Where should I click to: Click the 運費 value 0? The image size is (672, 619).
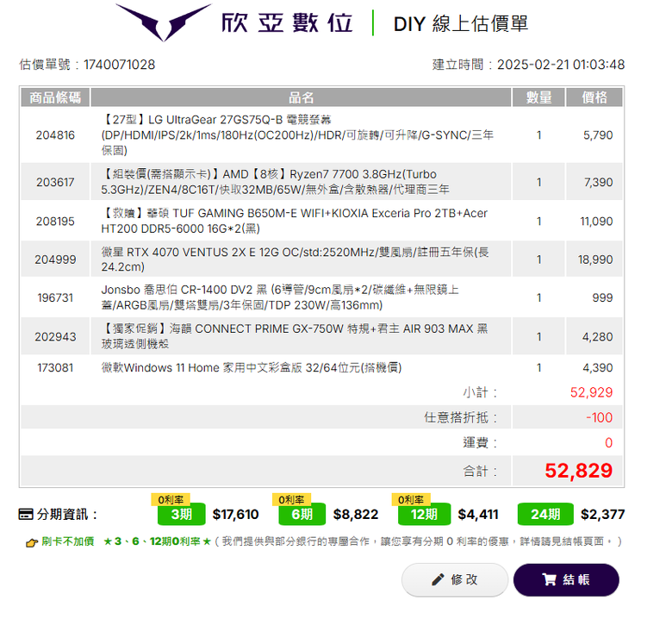[x=608, y=442]
